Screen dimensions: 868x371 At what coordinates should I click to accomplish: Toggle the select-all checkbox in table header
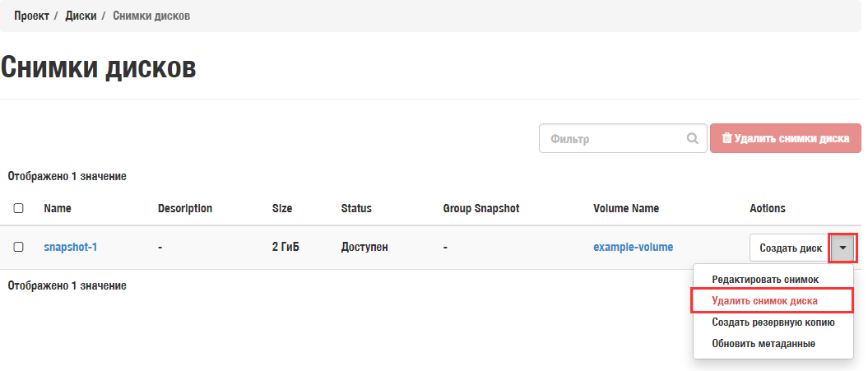[x=18, y=209]
